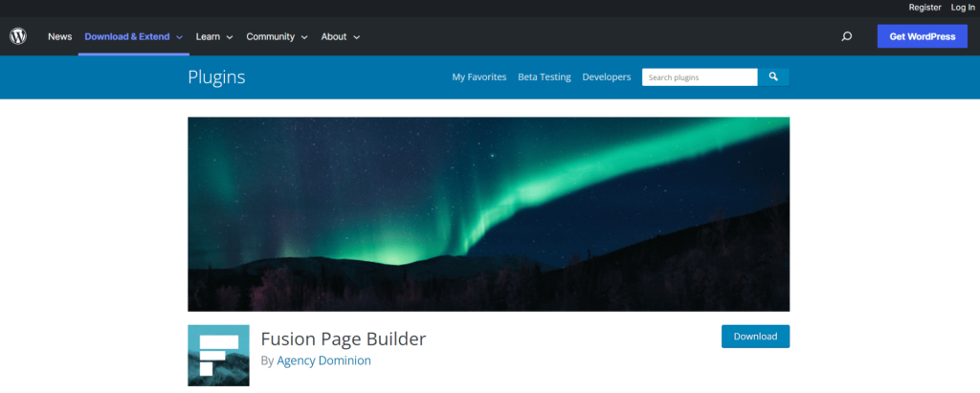
Task: Open the About dropdown menu
Action: pyautogui.click(x=341, y=36)
